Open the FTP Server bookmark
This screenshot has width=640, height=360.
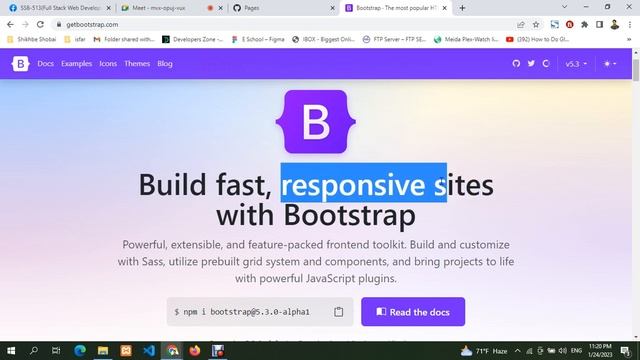click(x=394, y=40)
